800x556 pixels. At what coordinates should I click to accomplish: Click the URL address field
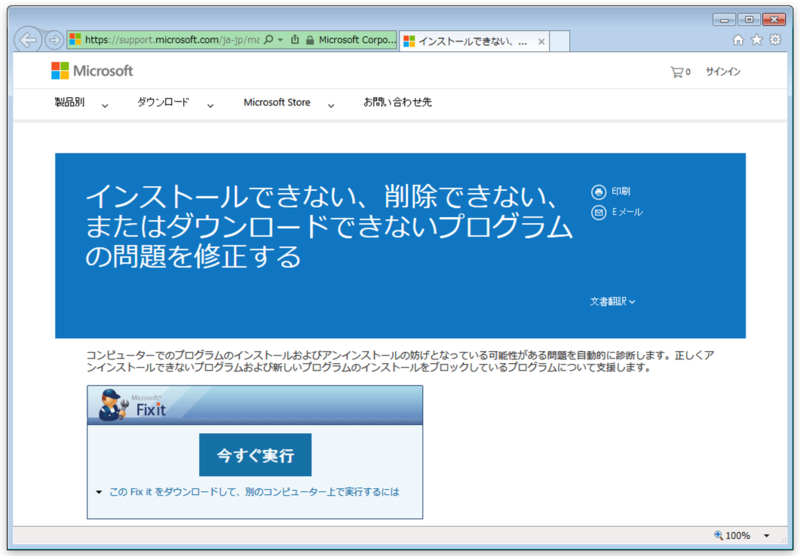tap(172, 40)
